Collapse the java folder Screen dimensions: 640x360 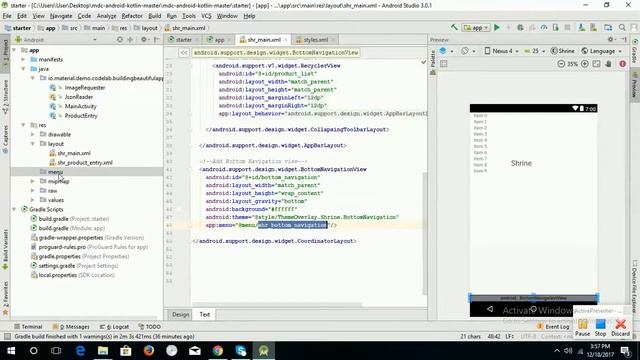pyautogui.click(x=24, y=69)
